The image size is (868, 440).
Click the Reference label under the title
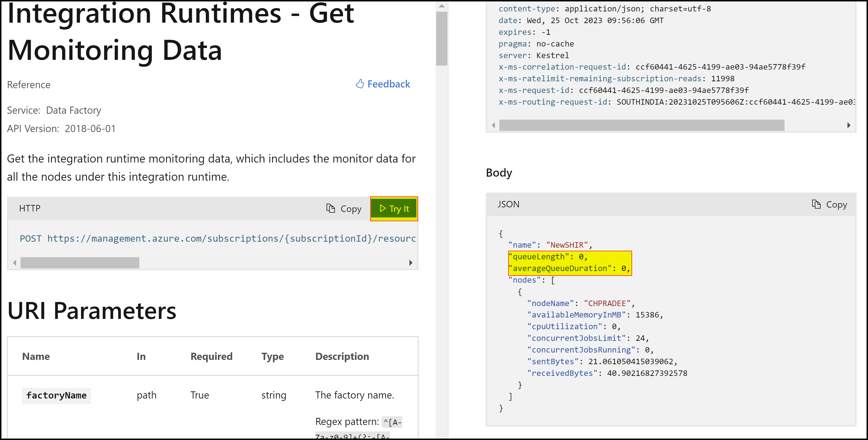tap(29, 85)
